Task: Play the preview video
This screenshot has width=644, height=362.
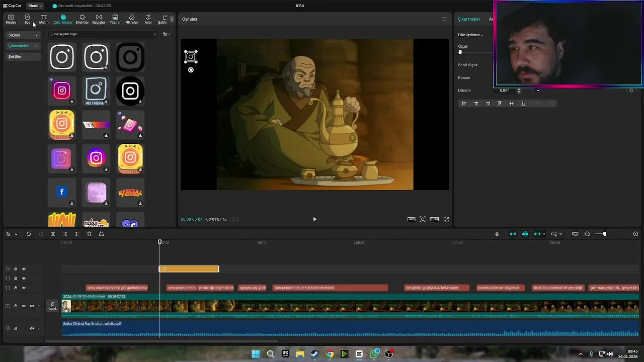Action: pos(315,219)
